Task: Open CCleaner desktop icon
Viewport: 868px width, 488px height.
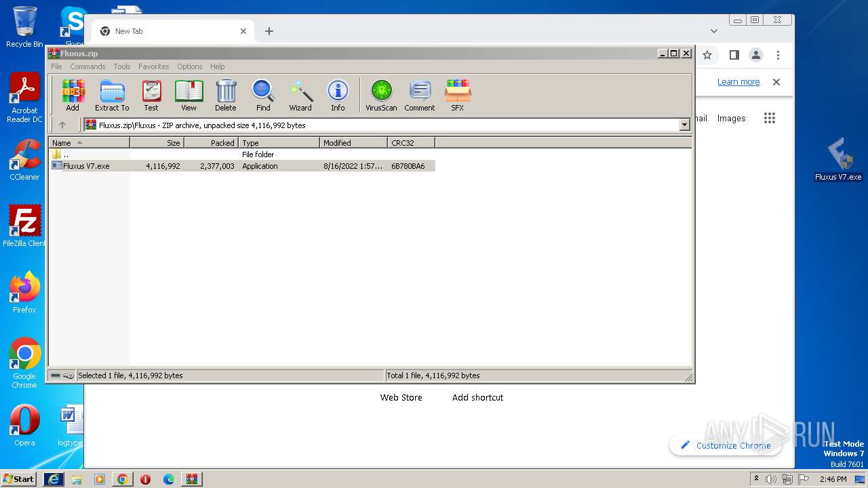Action: tap(24, 160)
